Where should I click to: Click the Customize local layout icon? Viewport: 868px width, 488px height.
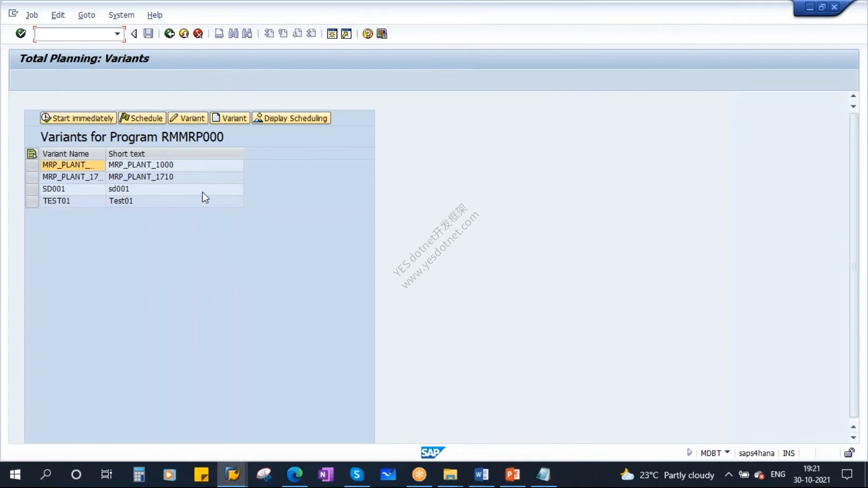pos(382,33)
